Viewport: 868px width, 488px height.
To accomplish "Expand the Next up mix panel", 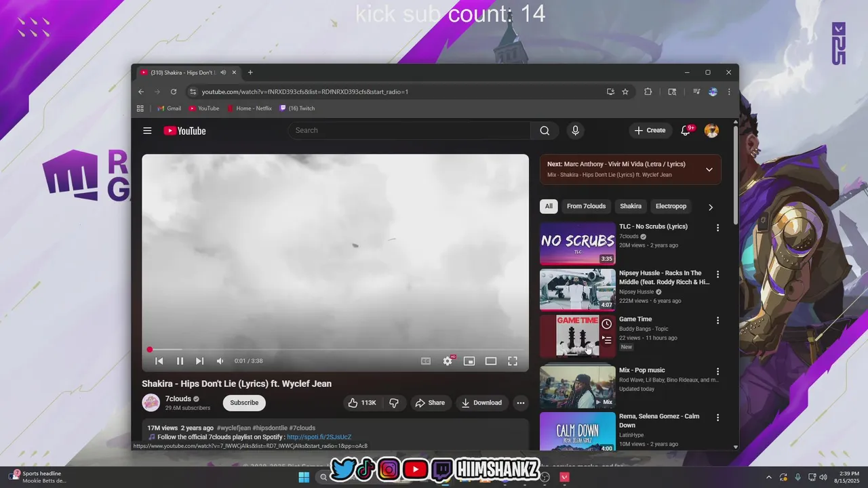I will (709, 169).
